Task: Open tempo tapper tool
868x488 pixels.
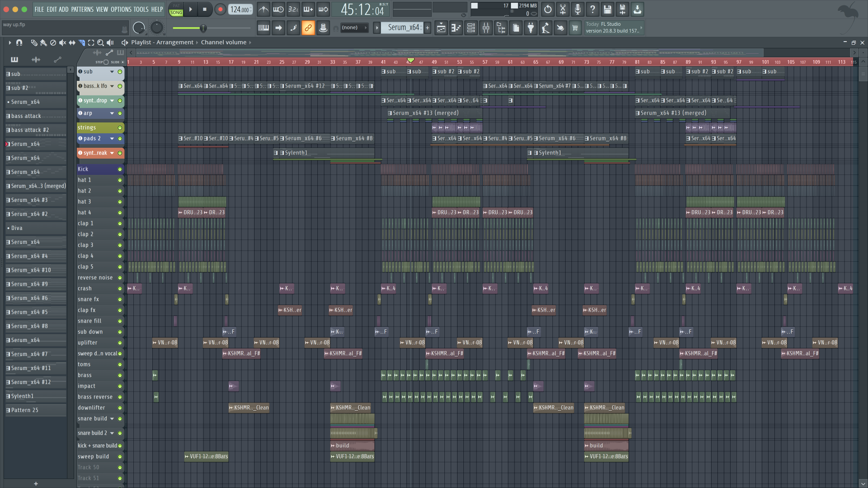Action: pos(546,28)
